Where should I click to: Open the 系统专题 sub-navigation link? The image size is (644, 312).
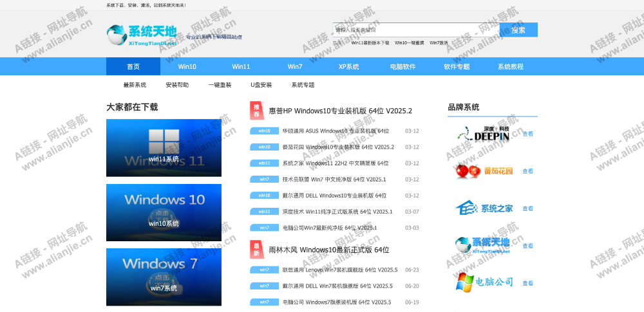(x=303, y=85)
